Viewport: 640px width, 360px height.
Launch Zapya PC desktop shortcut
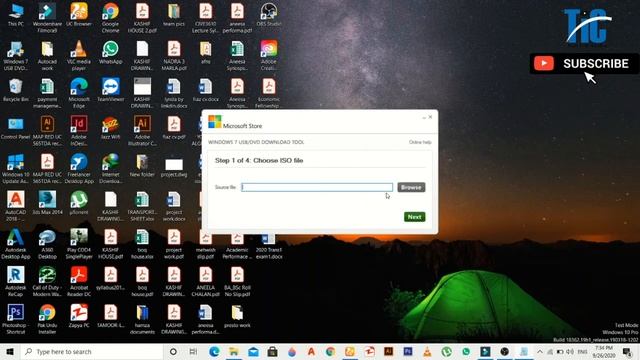point(79,316)
